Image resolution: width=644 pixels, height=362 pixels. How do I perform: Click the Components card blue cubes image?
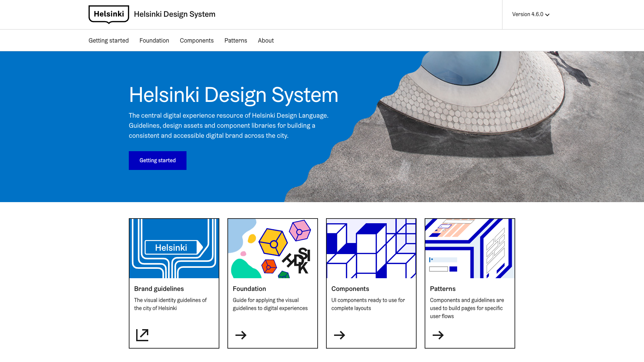click(x=371, y=248)
